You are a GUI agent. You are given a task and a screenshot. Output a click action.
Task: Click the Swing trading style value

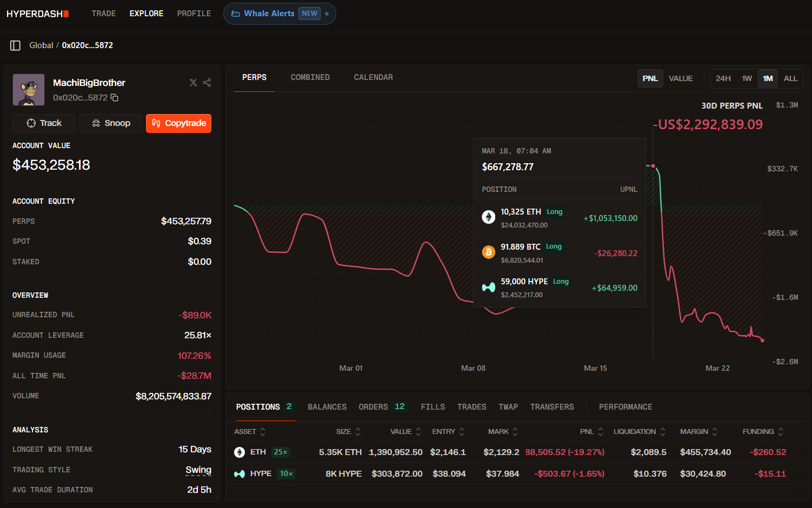pos(198,470)
